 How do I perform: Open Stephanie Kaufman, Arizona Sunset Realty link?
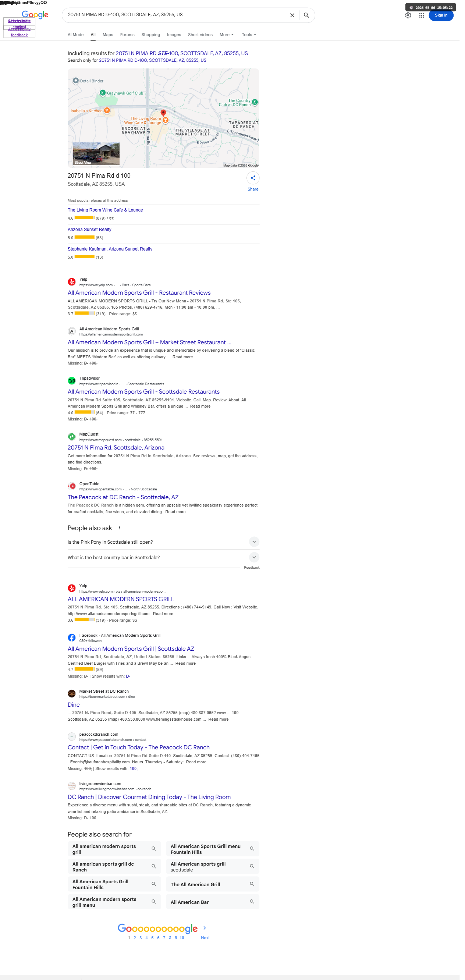click(x=111, y=252)
